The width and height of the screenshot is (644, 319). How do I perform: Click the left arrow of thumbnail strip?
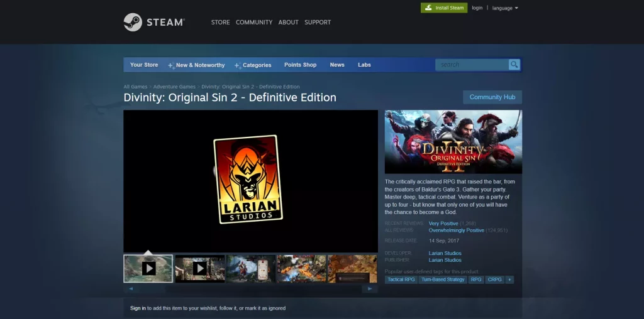pyautogui.click(x=131, y=289)
